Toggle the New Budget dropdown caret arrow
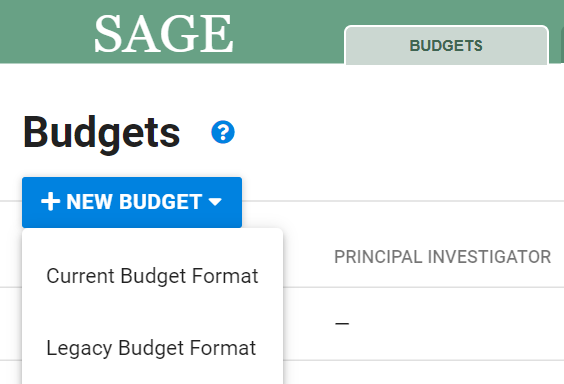This screenshot has width=564, height=384. click(x=215, y=202)
